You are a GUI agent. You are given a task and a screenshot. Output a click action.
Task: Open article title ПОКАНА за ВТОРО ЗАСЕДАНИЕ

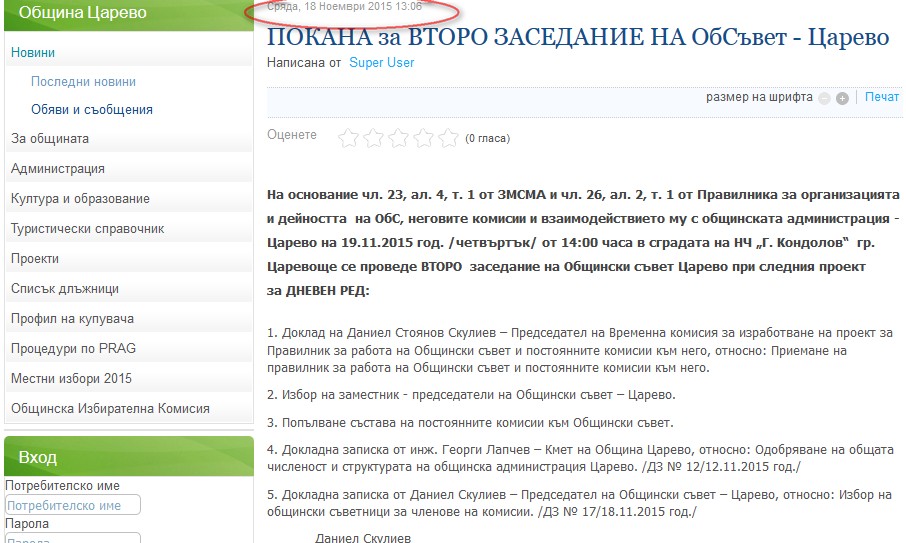578,37
